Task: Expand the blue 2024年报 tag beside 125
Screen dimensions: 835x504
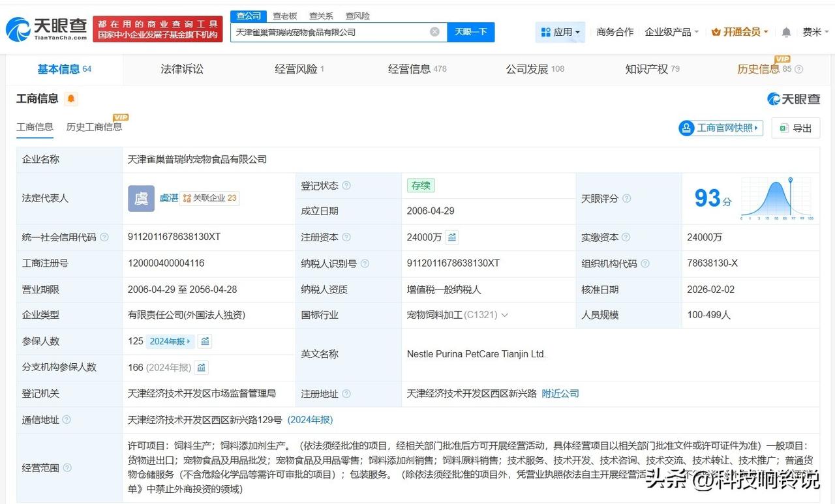Action: click(x=170, y=341)
